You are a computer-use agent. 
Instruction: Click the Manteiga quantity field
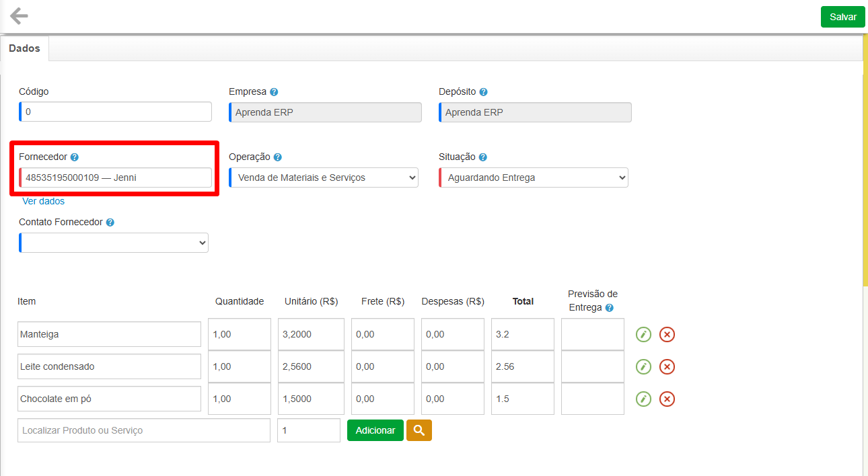[x=239, y=334]
